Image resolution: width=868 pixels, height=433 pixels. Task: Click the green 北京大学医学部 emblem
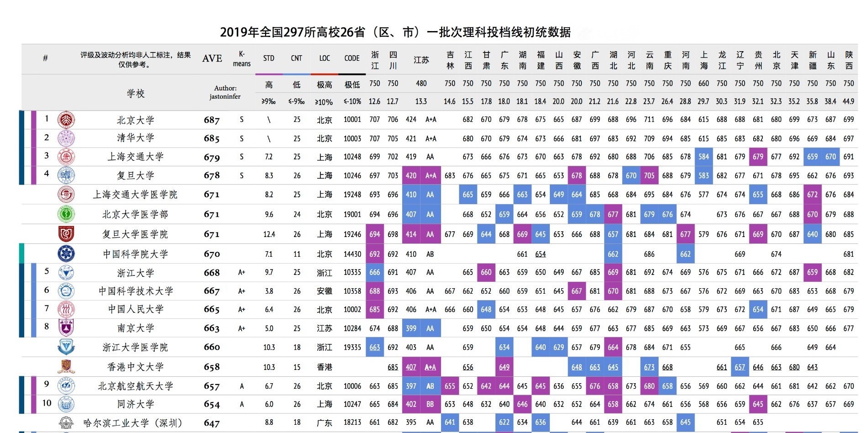(x=66, y=214)
